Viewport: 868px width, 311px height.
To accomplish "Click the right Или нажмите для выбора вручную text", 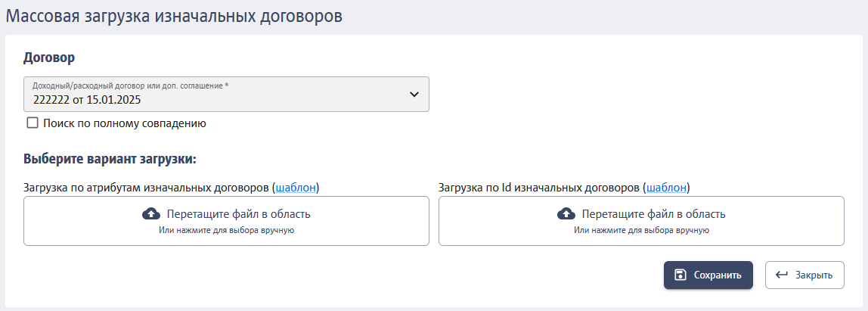I will click(x=642, y=230).
